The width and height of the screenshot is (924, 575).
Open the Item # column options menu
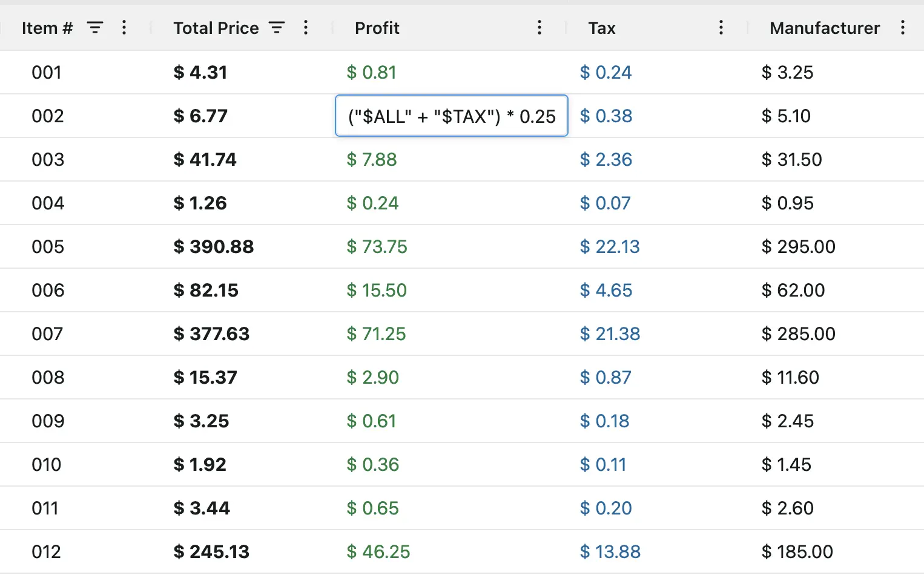(x=124, y=28)
